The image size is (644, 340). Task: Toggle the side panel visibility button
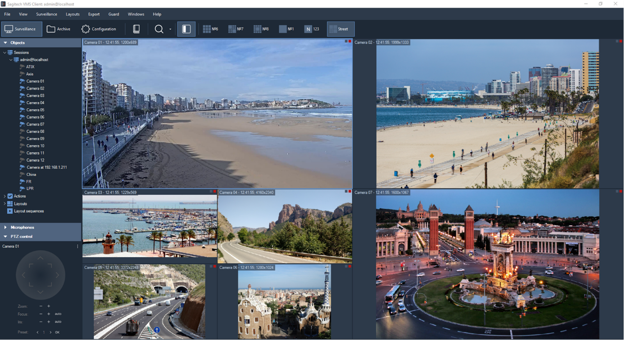(x=186, y=29)
